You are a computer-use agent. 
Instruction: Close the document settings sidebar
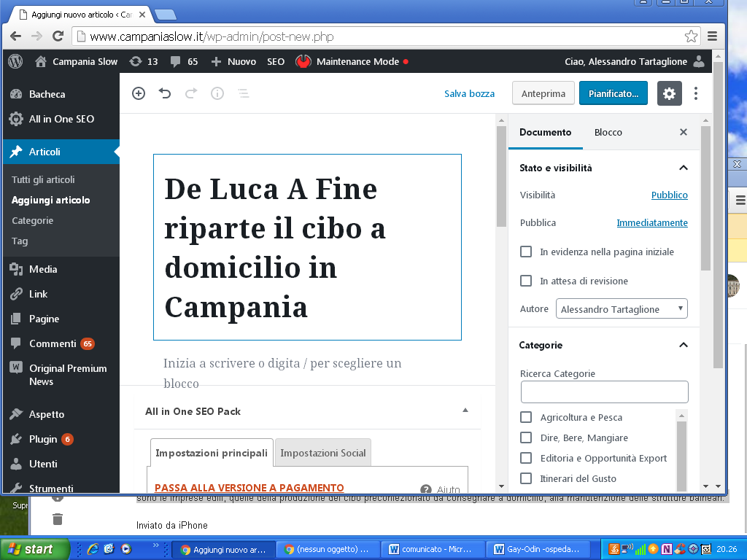[684, 132]
